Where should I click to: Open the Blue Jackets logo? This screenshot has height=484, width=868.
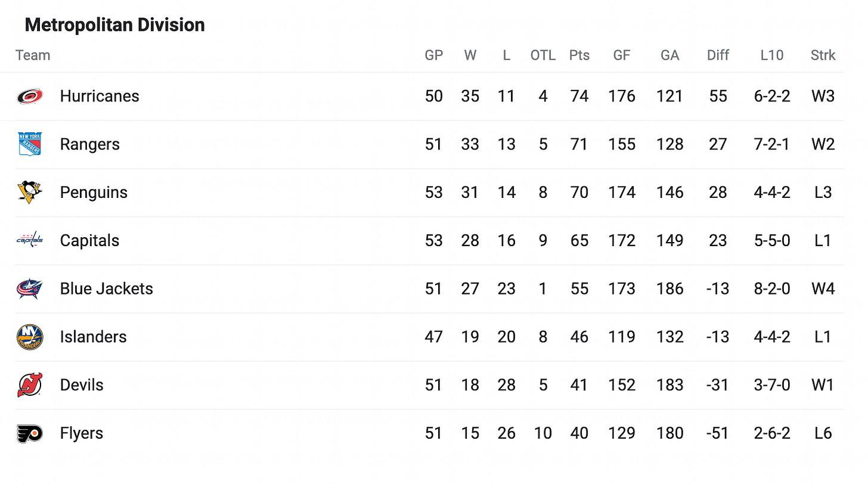(29, 288)
